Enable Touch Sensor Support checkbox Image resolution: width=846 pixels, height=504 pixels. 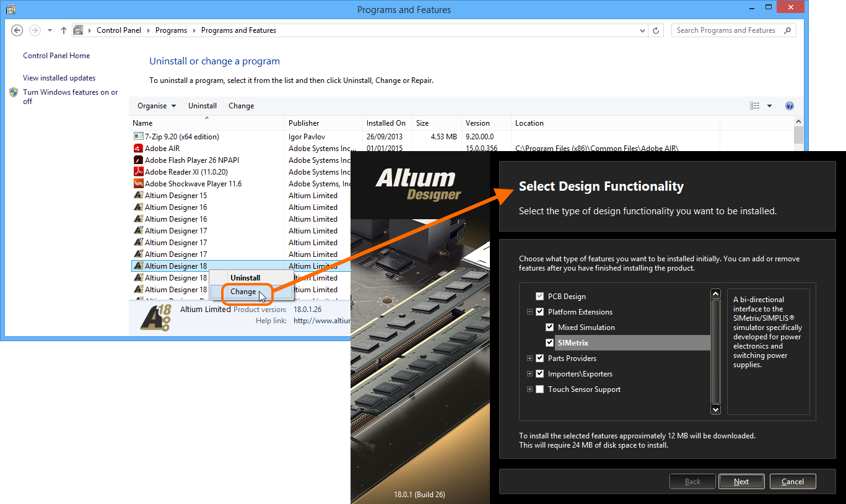(539, 389)
